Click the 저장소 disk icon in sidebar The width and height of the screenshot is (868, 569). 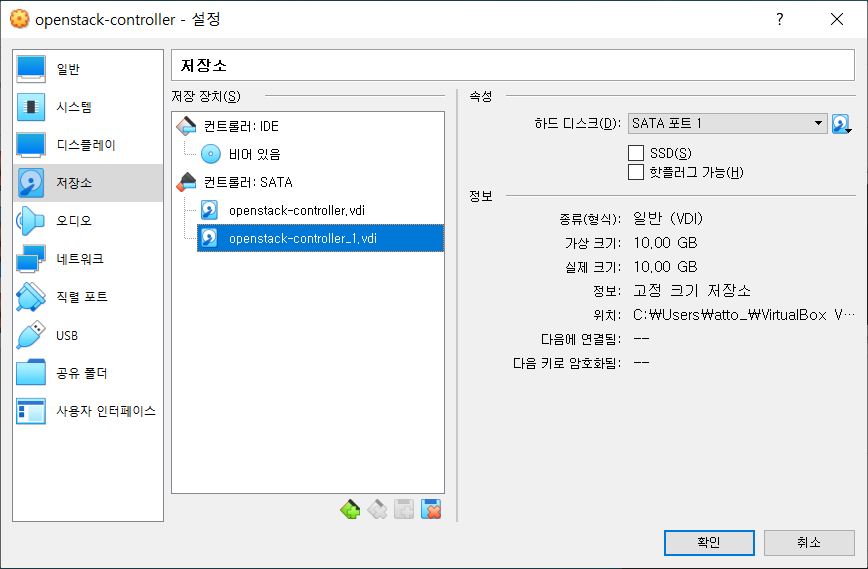30,183
